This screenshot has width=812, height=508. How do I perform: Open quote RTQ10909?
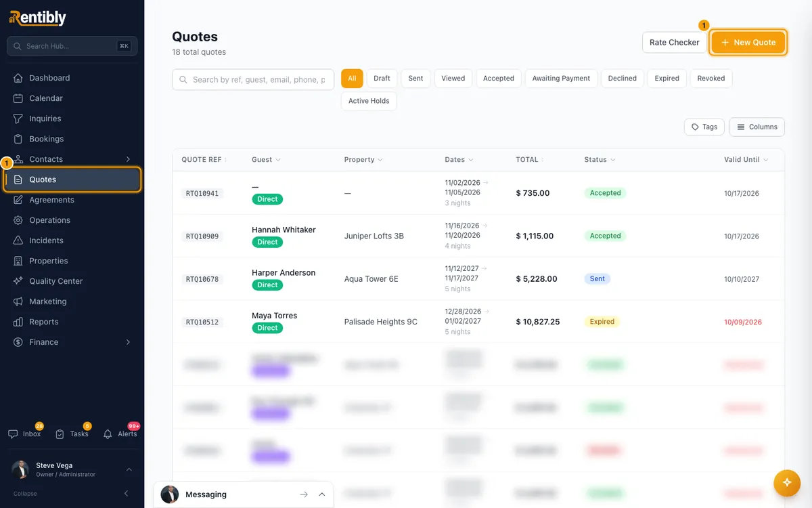click(x=202, y=236)
